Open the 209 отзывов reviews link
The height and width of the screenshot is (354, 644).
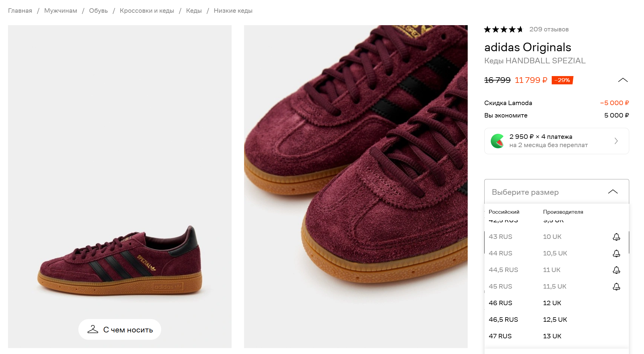coord(549,29)
